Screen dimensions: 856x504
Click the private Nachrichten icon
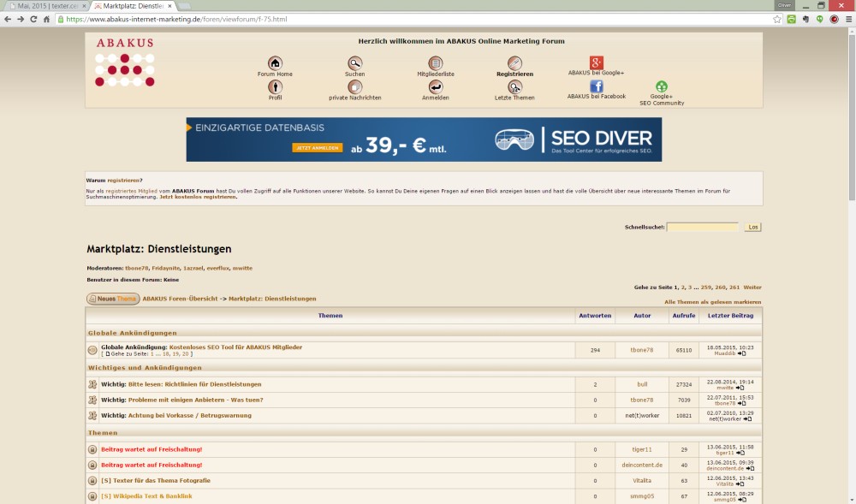click(x=354, y=86)
